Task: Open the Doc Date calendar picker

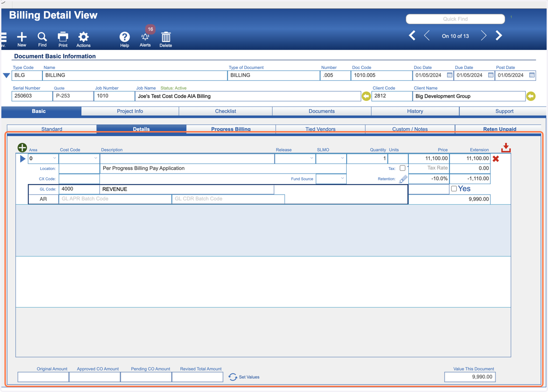Action: coord(449,75)
